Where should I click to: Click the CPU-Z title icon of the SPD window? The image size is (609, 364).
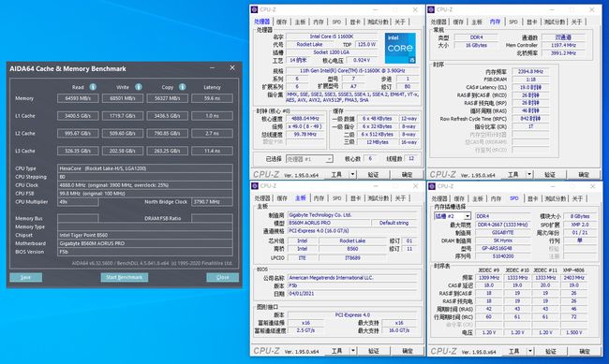point(432,186)
